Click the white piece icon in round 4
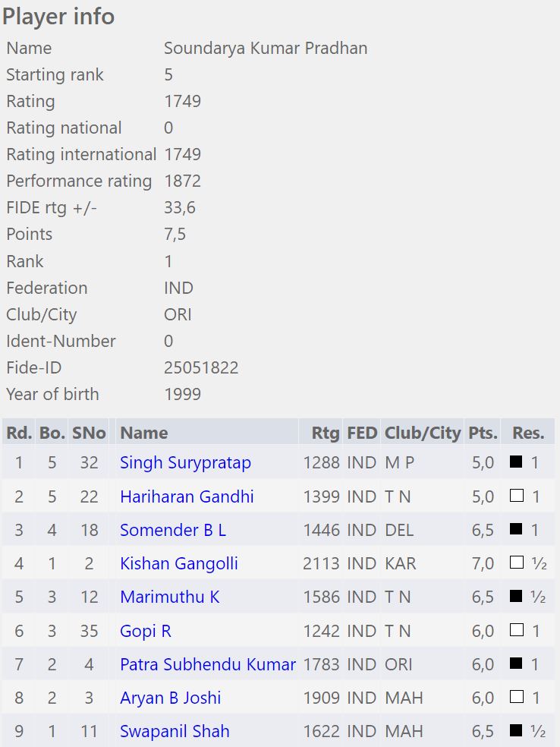Viewport: 560px width, 747px height. coord(517,563)
